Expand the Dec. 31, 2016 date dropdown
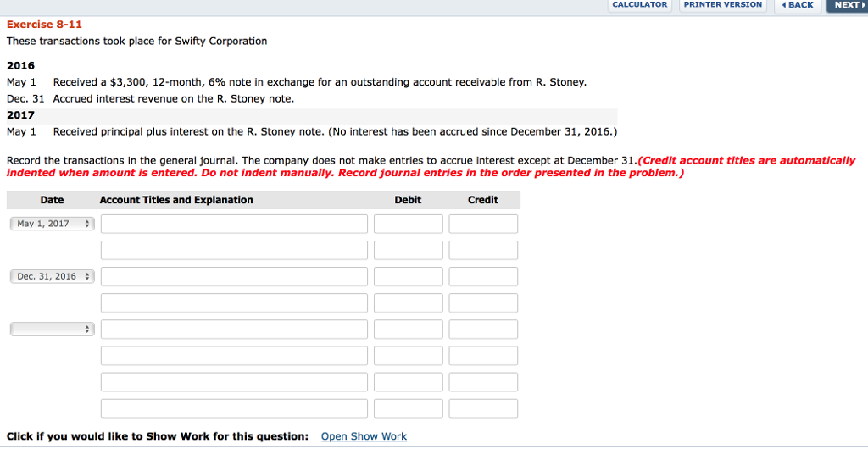 [x=53, y=276]
